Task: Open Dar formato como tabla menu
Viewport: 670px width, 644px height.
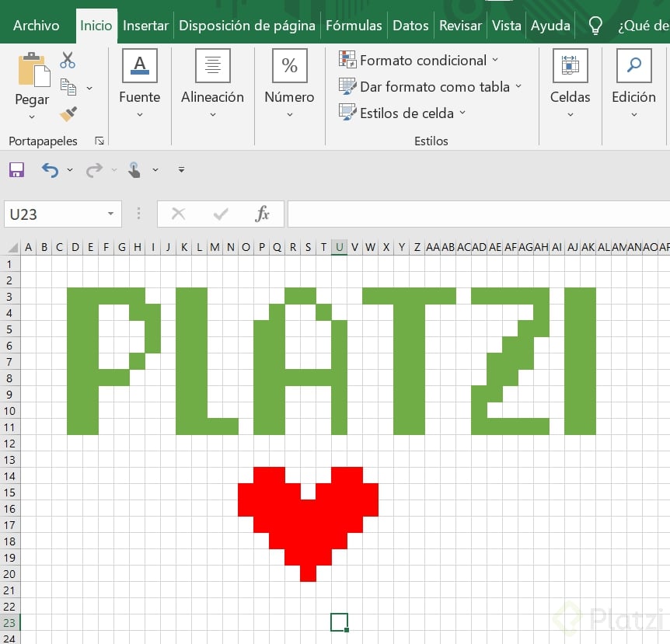Action: point(431,87)
